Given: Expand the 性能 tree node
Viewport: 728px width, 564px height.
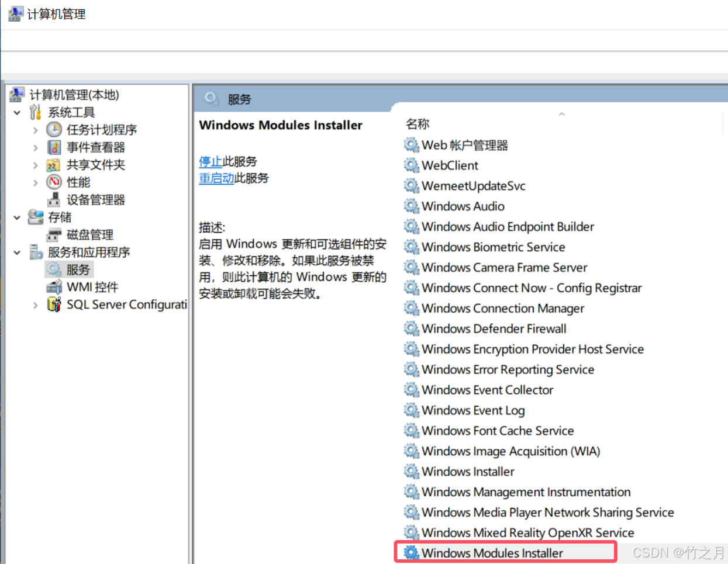Looking at the screenshot, I should [x=35, y=182].
